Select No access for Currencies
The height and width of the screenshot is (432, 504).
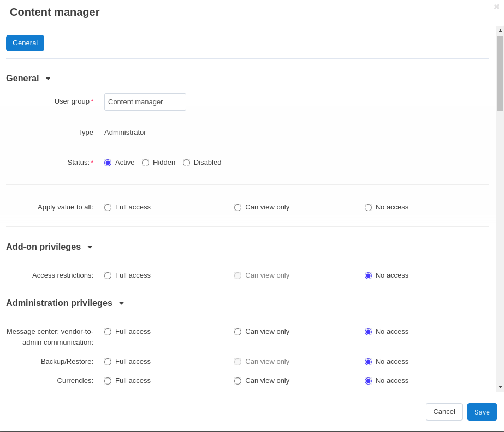click(369, 381)
